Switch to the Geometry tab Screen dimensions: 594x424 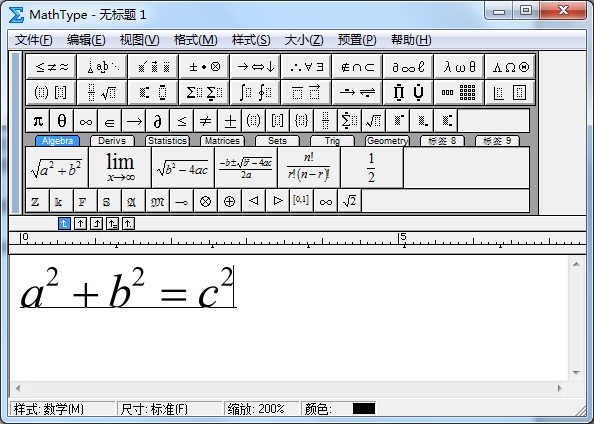tap(387, 141)
